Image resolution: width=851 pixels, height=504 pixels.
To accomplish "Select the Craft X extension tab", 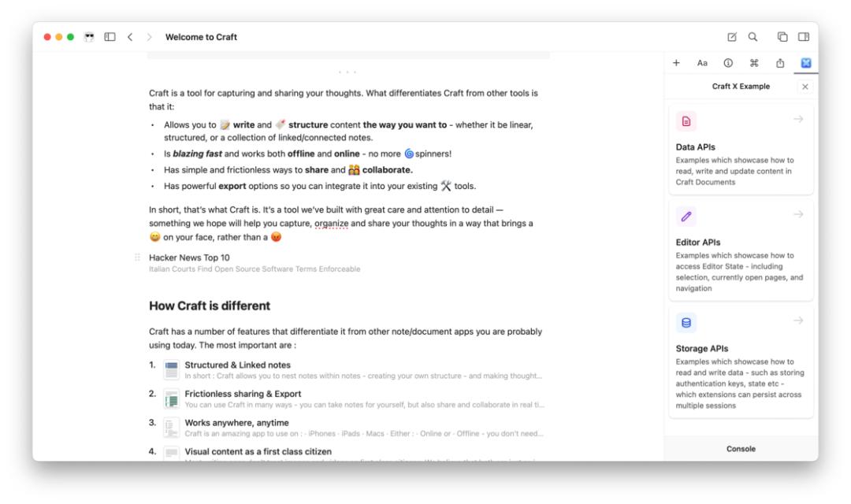I will click(806, 63).
